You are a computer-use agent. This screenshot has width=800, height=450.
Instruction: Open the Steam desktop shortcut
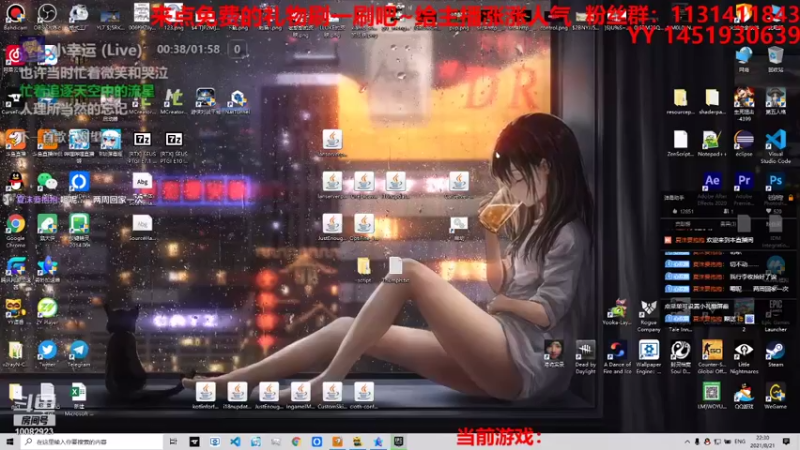coord(776,354)
